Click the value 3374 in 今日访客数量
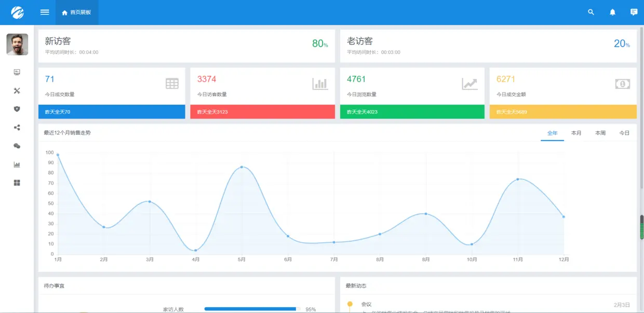This screenshot has height=313, width=644. pyautogui.click(x=207, y=79)
